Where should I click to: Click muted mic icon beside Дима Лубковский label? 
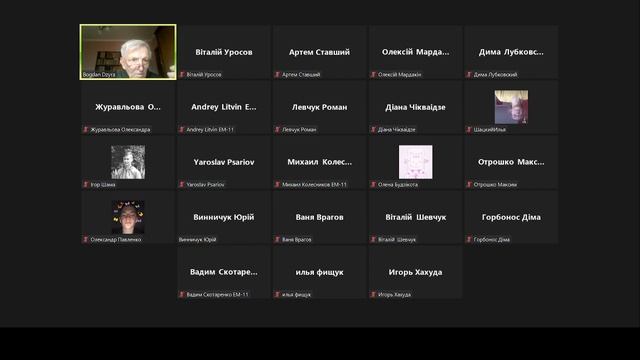tap(469, 75)
